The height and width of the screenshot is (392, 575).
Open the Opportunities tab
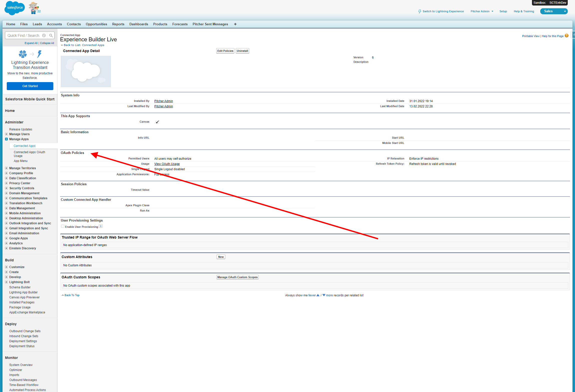click(x=96, y=24)
